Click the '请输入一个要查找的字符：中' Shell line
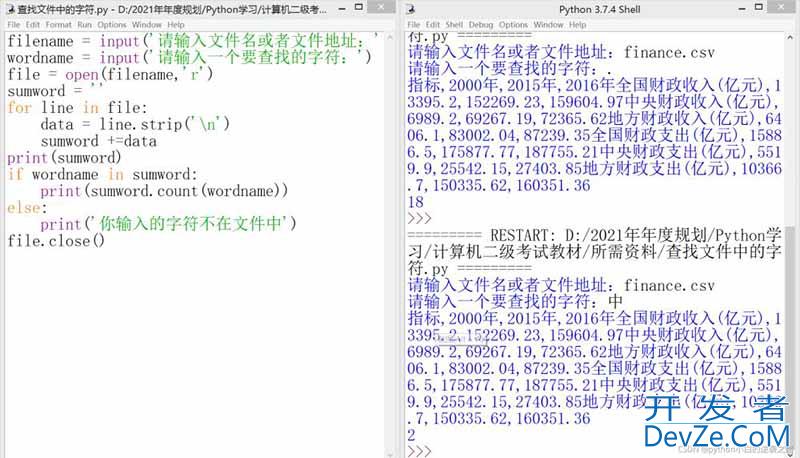The width and height of the screenshot is (800, 458). coord(515,301)
